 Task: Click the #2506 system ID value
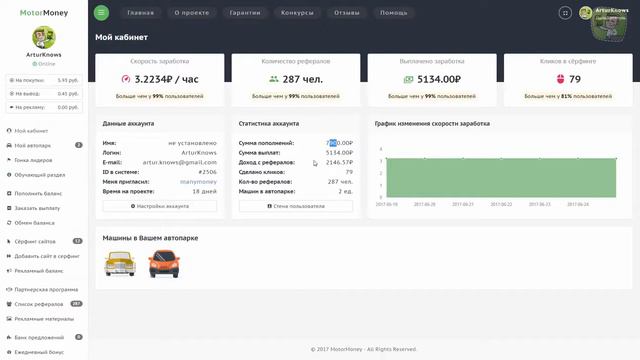click(x=207, y=172)
